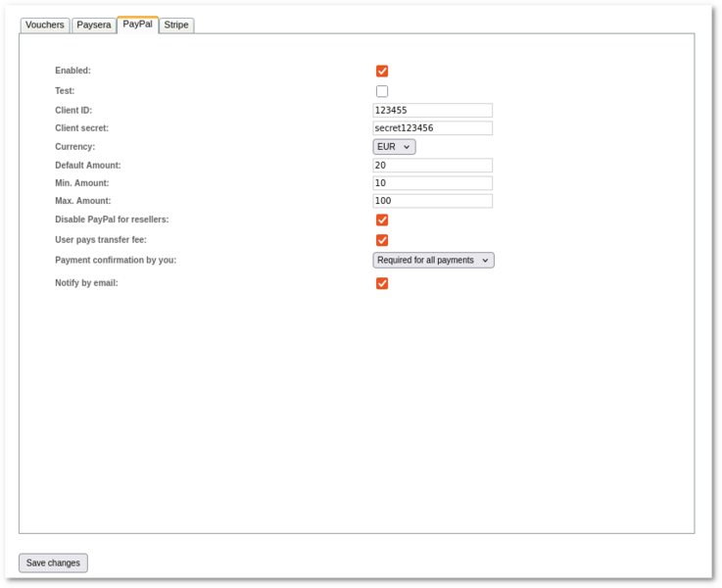722x588 pixels.
Task: Select the PayPal tab
Action: pos(137,24)
